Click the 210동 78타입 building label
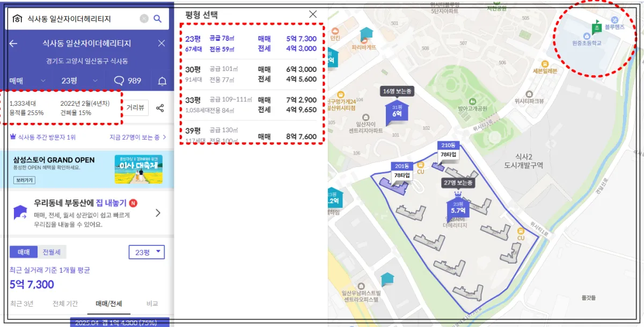 coord(448,150)
